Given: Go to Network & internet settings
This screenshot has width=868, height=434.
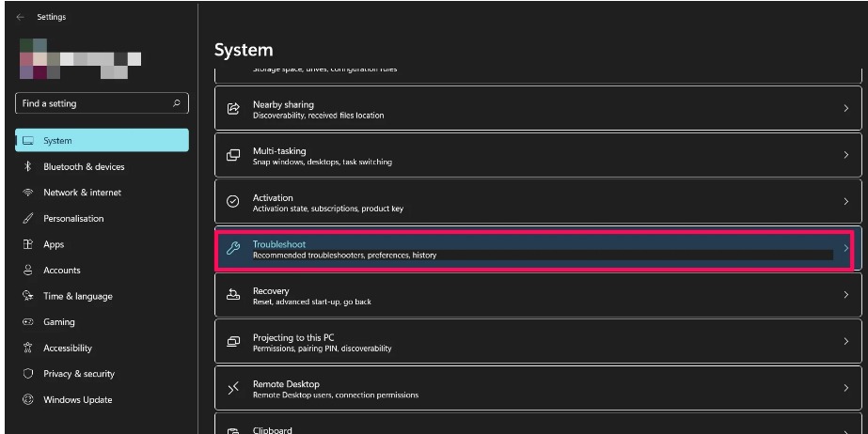Looking at the screenshot, I should click(82, 193).
